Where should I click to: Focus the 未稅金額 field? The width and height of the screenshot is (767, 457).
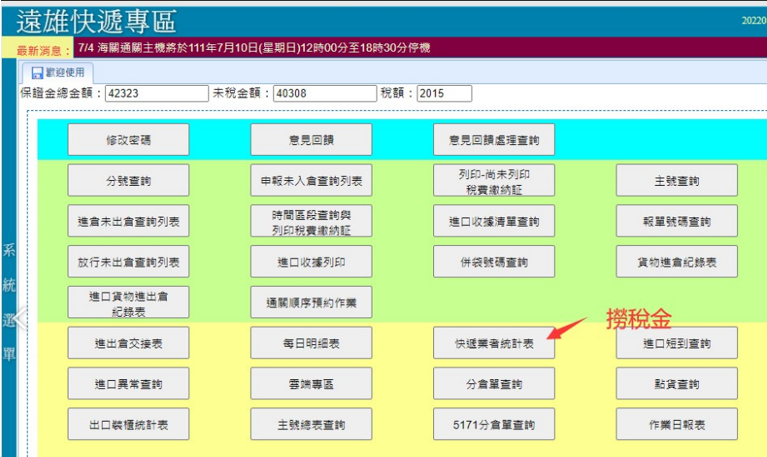tap(325, 93)
